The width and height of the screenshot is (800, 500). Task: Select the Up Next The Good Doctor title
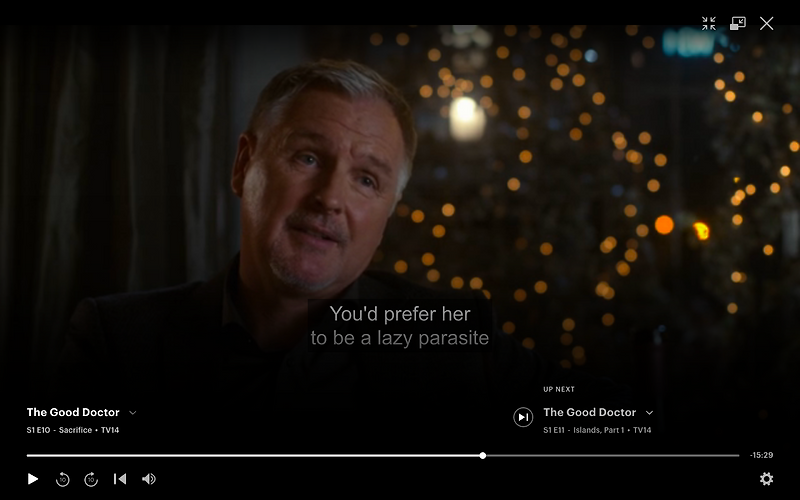tap(589, 412)
